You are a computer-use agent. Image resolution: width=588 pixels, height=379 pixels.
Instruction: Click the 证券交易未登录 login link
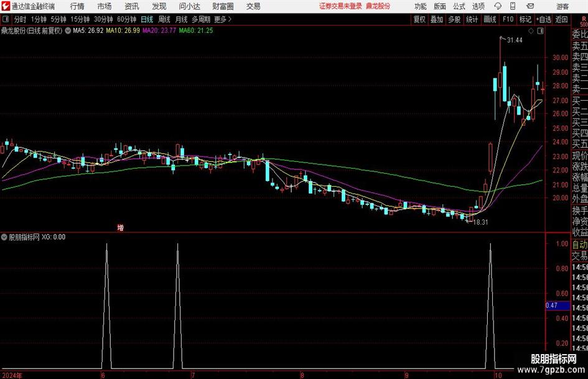pos(340,6)
